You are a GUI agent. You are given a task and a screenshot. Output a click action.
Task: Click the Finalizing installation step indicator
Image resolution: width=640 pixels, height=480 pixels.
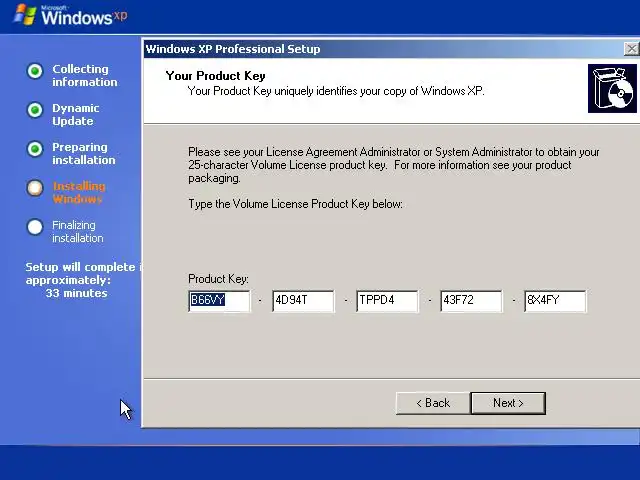[35, 227]
